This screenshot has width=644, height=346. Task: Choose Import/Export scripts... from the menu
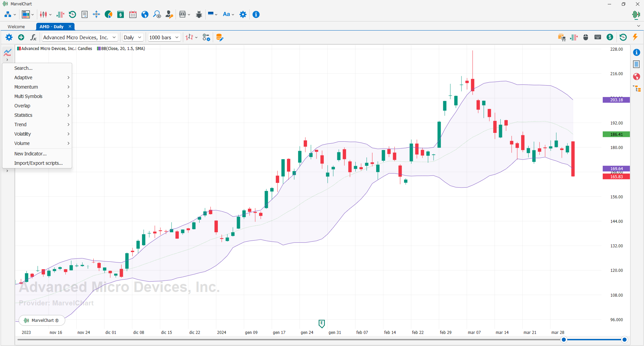coord(37,163)
